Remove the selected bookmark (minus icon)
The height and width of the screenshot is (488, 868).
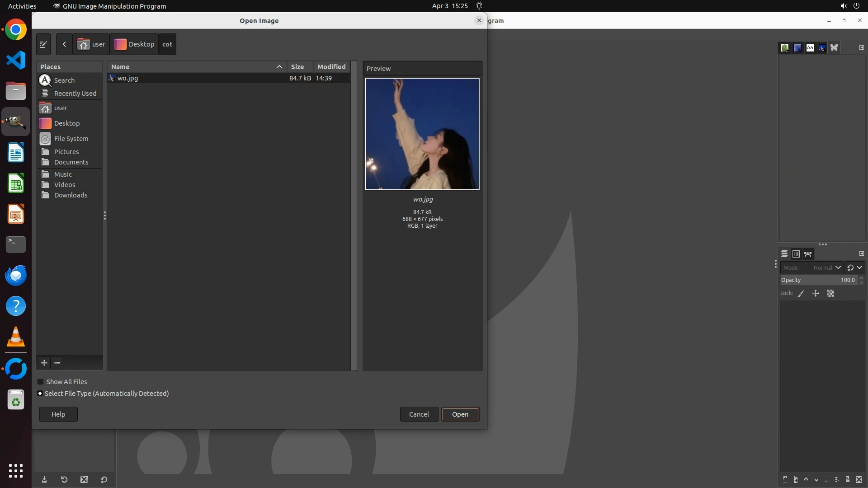click(x=57, y=363)
